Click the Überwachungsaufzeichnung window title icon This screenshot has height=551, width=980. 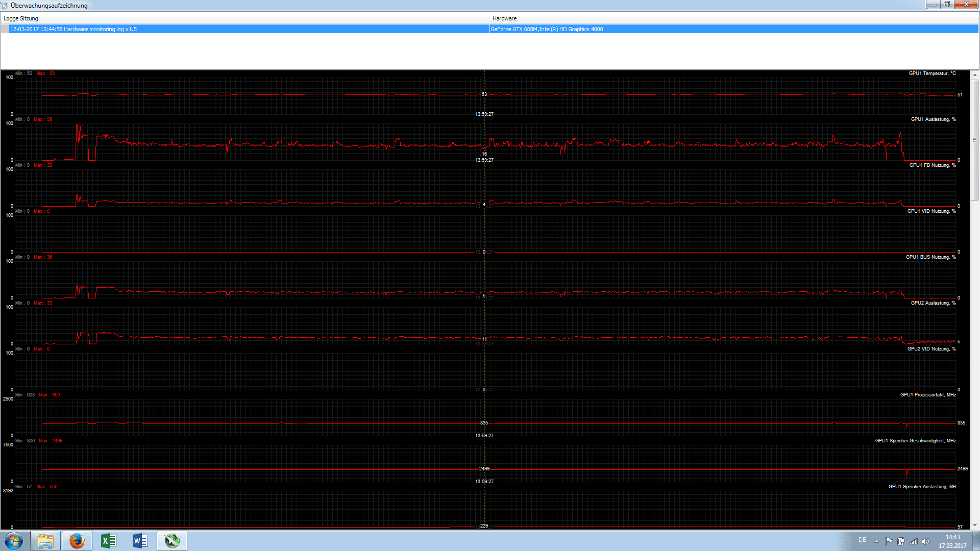[x=5, y=6]
